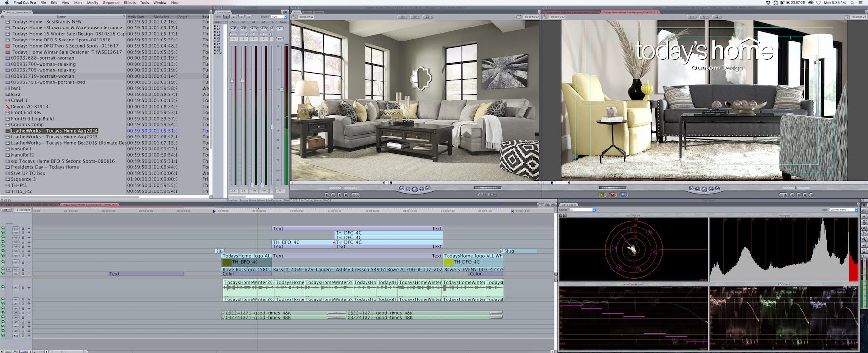Switch to Motion tab in Viewer
This screenshot has height=353, width=868.
[318, 12]
